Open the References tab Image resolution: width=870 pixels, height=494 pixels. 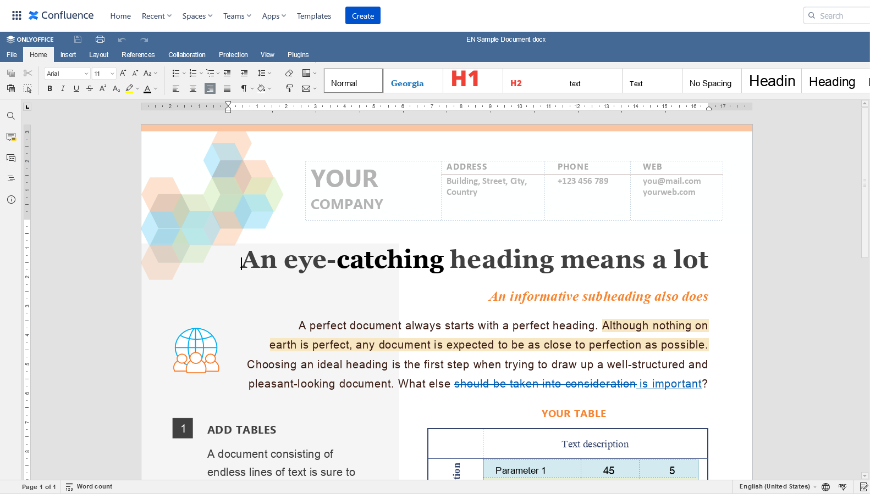(x=138, y=55)
